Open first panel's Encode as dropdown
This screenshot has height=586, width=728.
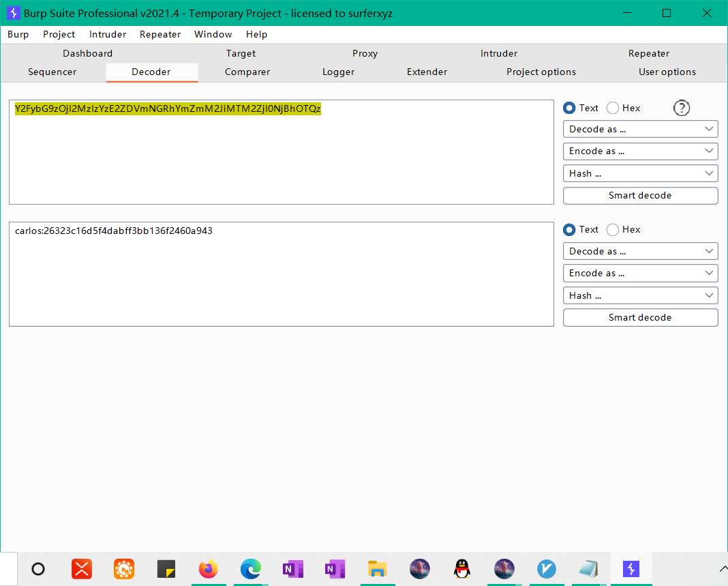coord(640,151)
